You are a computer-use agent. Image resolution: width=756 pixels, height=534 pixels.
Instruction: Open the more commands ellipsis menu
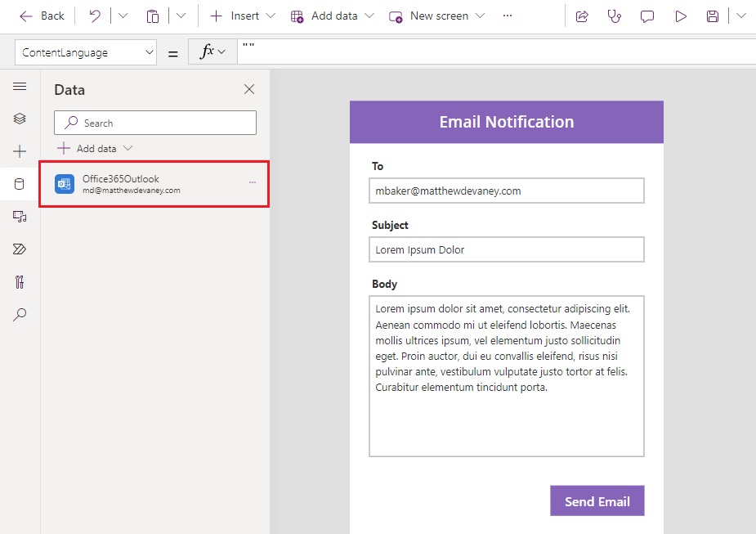[x=508, y=16]
